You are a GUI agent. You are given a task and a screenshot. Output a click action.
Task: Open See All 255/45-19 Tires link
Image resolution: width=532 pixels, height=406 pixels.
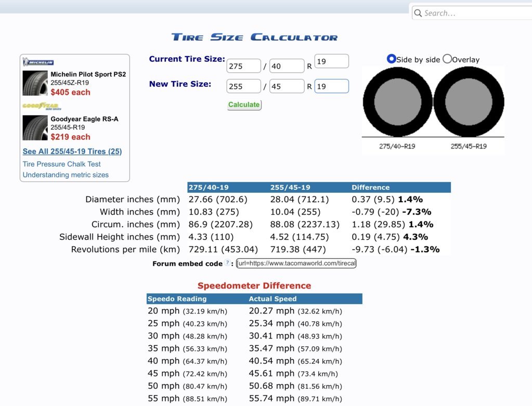(72, 151)
